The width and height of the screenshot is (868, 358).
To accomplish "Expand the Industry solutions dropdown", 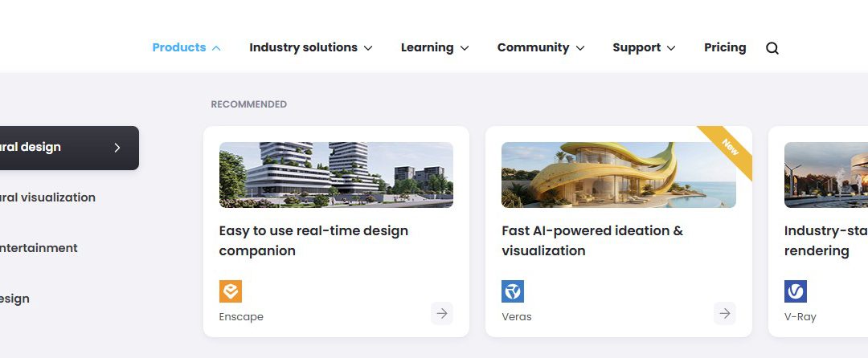I will (311, 47).
